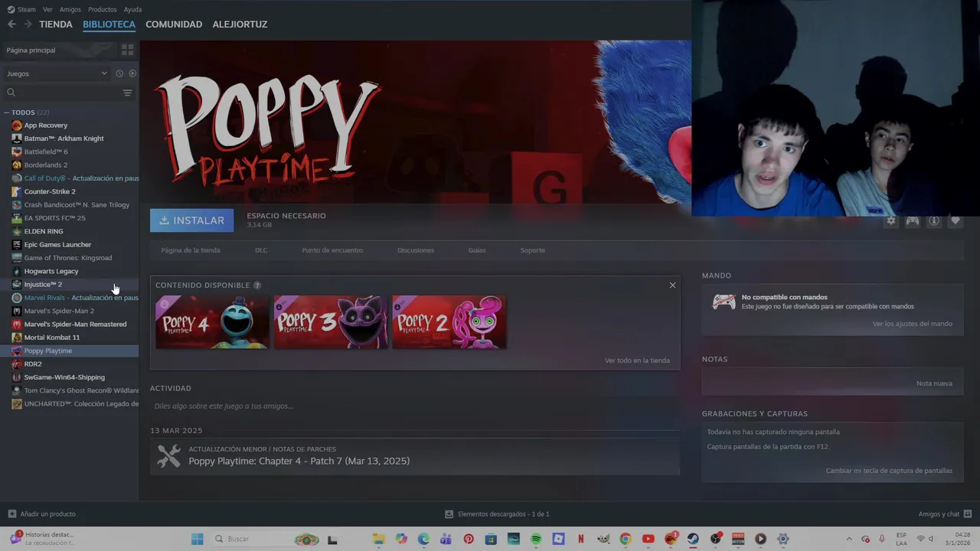980x551 pixels.
Task: Go back with the navigation back arrow
Action: tap(11, 24)
